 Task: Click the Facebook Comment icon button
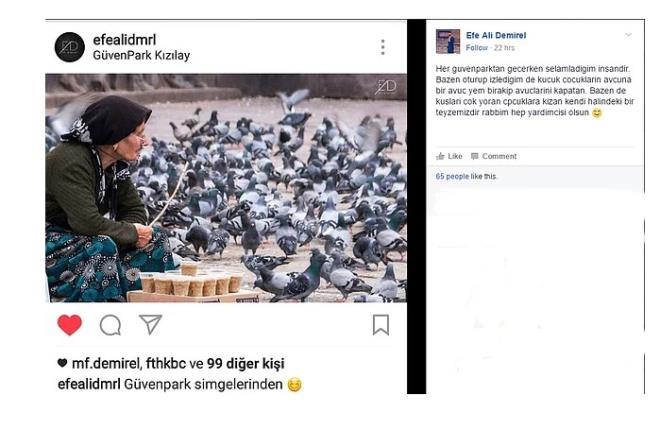pyautogui.click(x=494, y=156)
